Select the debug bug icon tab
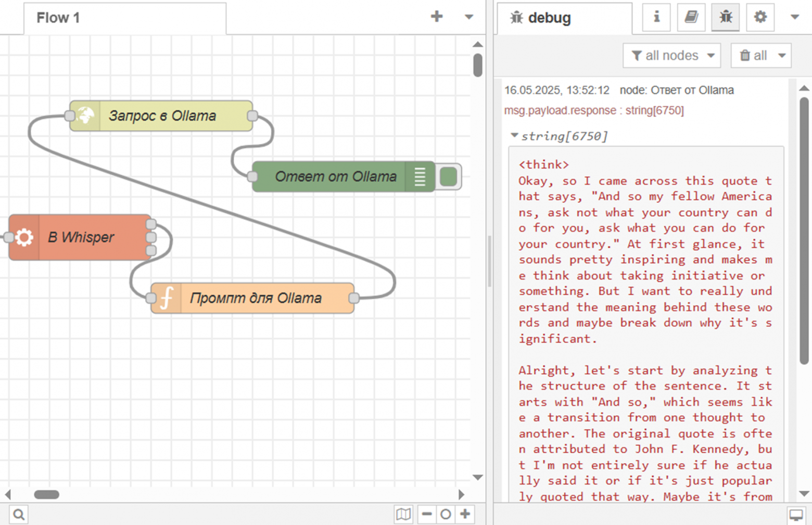Screen dimensions: 812x525 (x=725, y=18)
